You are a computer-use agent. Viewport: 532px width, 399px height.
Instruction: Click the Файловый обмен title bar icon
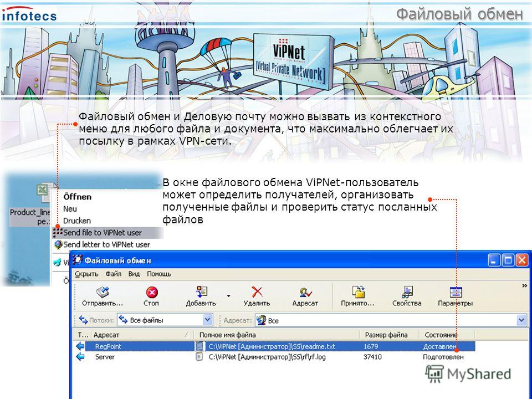78,260
